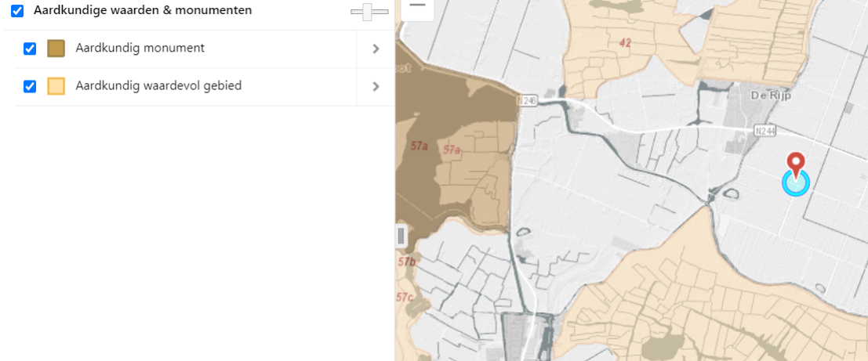Click the De Rijp place label

(771, 96)
